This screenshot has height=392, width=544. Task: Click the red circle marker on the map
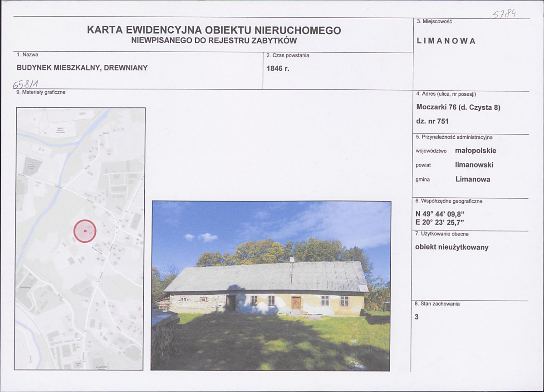click(x=85, y=231)
